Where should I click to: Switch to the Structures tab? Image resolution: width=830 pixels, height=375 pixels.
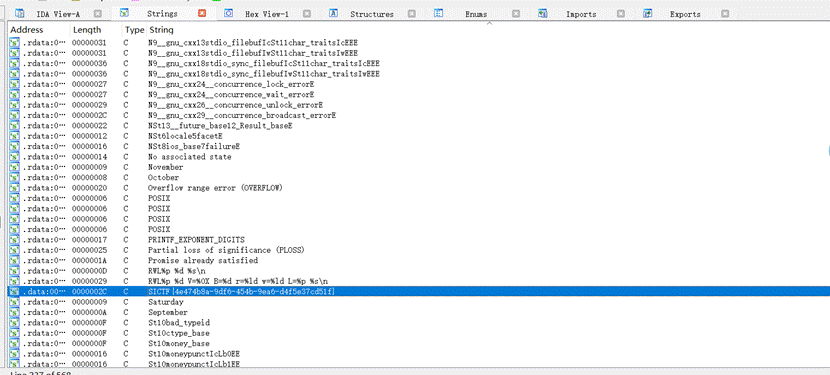372,14
